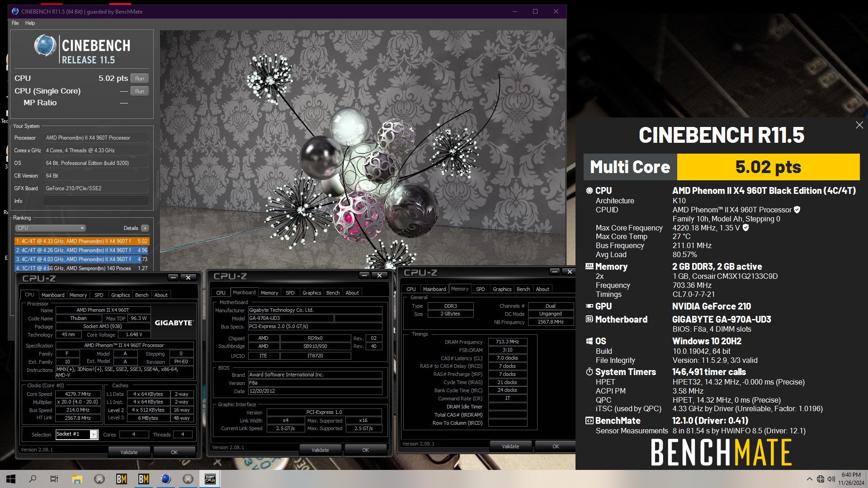Click the BENCHMATE logo at panel bottom
This screenshot has width=868, height=488.
pos(721,453)
